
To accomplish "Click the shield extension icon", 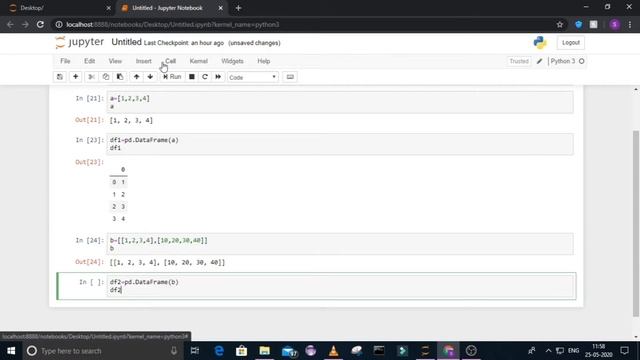I will (578, 24).
